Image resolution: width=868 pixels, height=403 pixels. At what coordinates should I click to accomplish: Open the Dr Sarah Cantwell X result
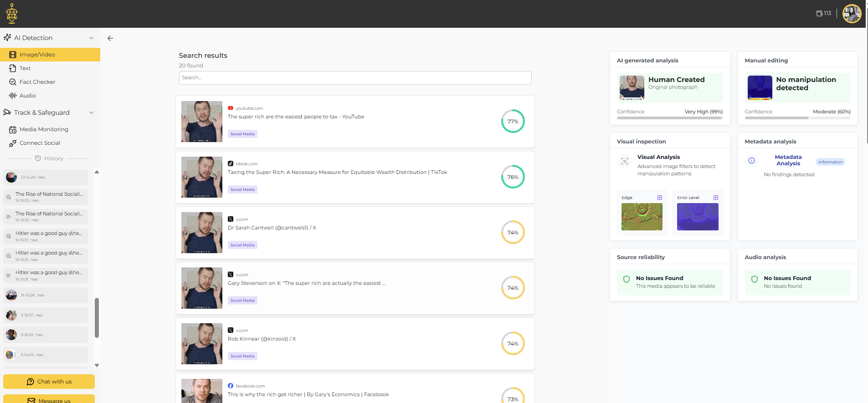click(x=355, y=233)
